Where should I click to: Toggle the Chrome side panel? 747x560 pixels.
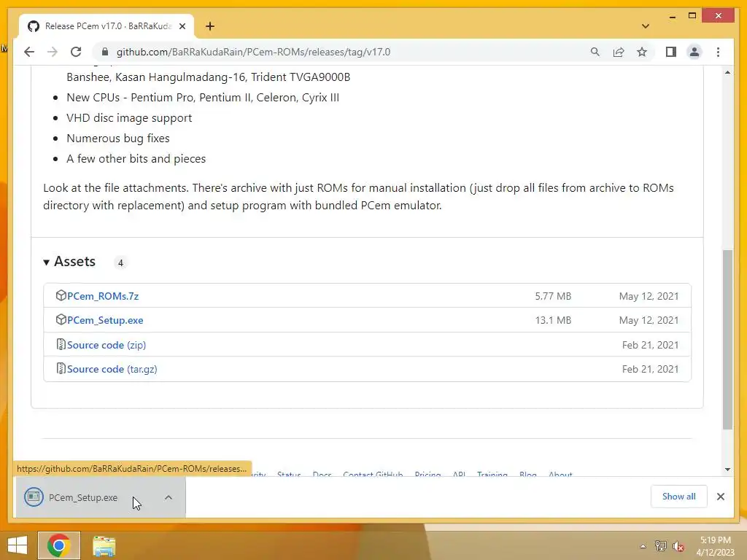coord(671,52)
